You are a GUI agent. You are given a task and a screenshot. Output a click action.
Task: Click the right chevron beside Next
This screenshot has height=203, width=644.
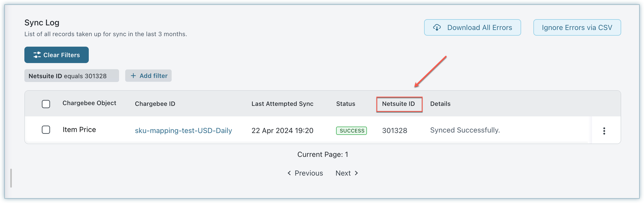coord(356,173)
